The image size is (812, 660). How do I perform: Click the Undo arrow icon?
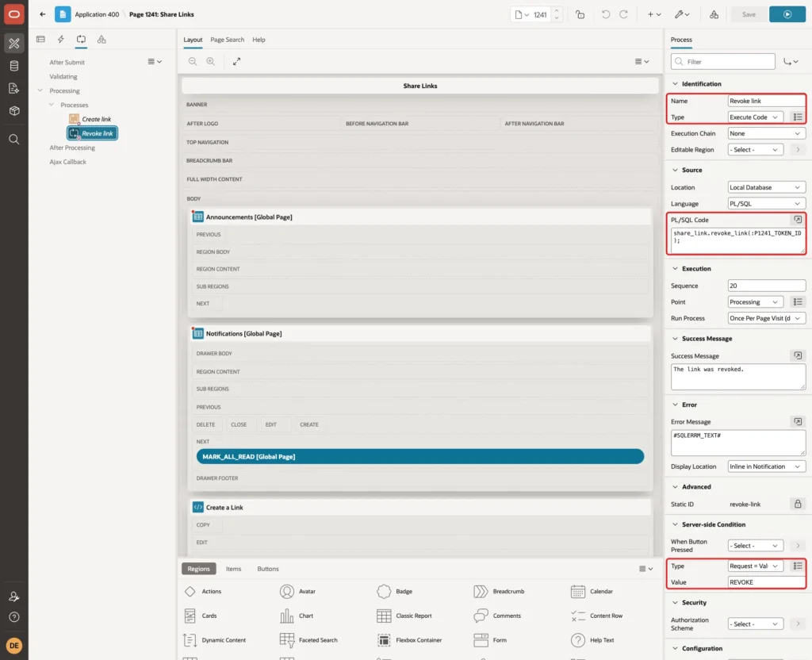[x=605, y=14]
